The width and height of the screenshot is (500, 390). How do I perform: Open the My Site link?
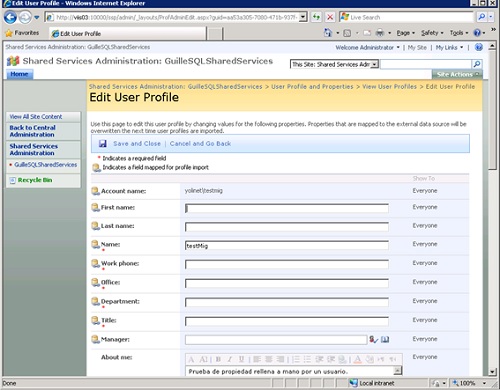[x=417, y=48]
